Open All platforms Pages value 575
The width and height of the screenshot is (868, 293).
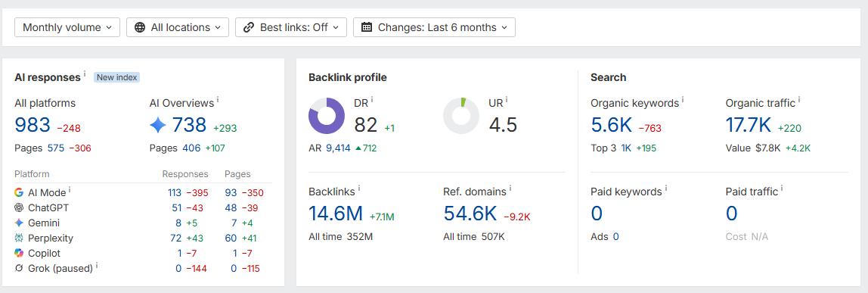[56, 148]
